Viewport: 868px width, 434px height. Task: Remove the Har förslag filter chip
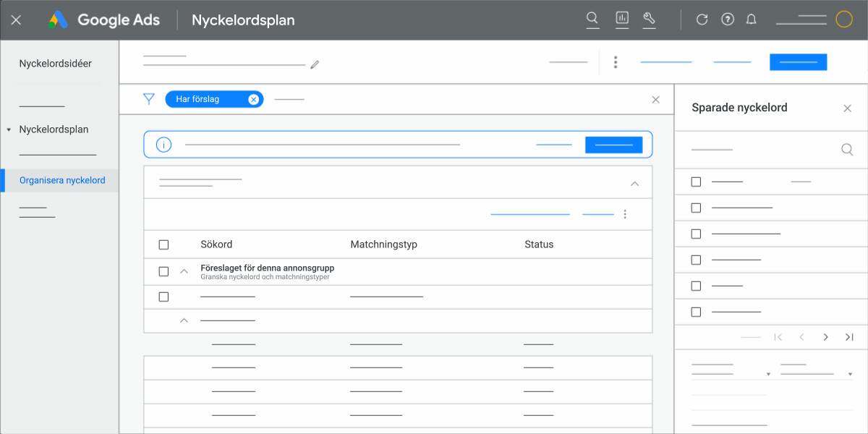pos(253,99)
